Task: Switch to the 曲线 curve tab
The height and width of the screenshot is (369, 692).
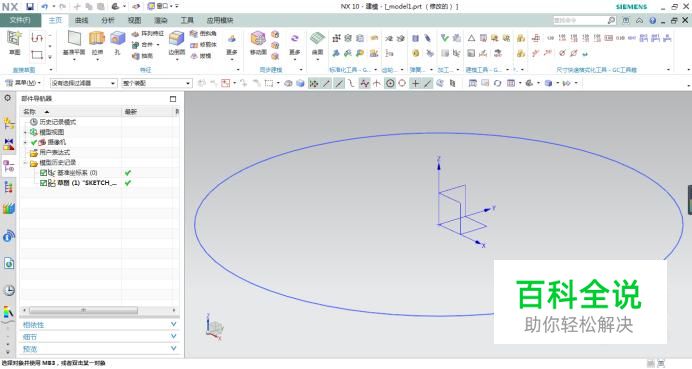Action: tap(82, 20)
